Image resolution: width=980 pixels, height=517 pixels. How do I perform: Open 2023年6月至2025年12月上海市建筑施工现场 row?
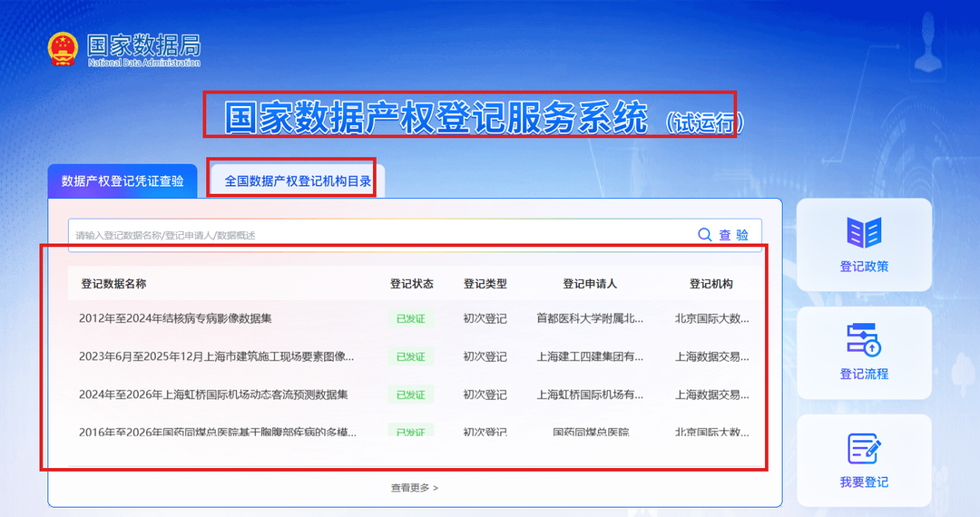415,356
